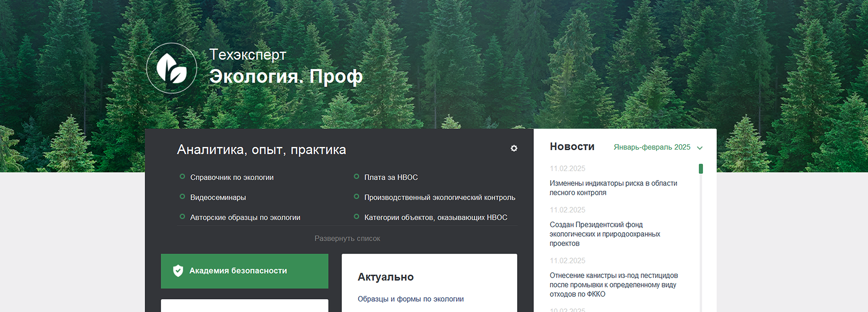The height and width of the screenshot is (312, 868).
Task: Open Справочник по экологии
Action: [231, 178]
